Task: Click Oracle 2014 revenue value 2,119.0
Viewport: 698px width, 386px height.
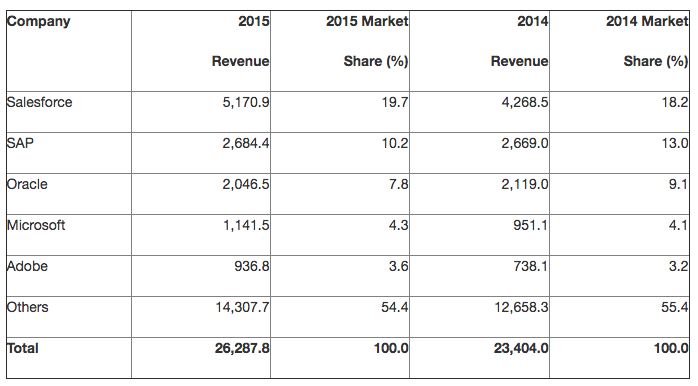Action: 525,184
